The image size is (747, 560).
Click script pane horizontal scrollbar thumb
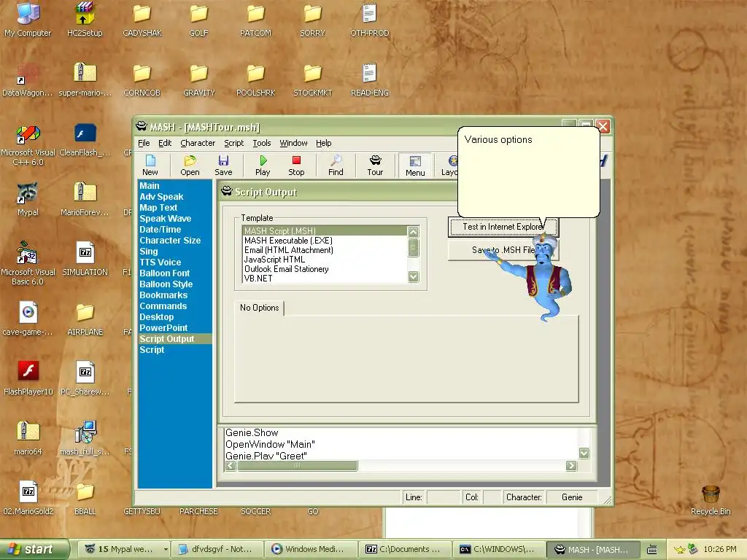(298, 466)
